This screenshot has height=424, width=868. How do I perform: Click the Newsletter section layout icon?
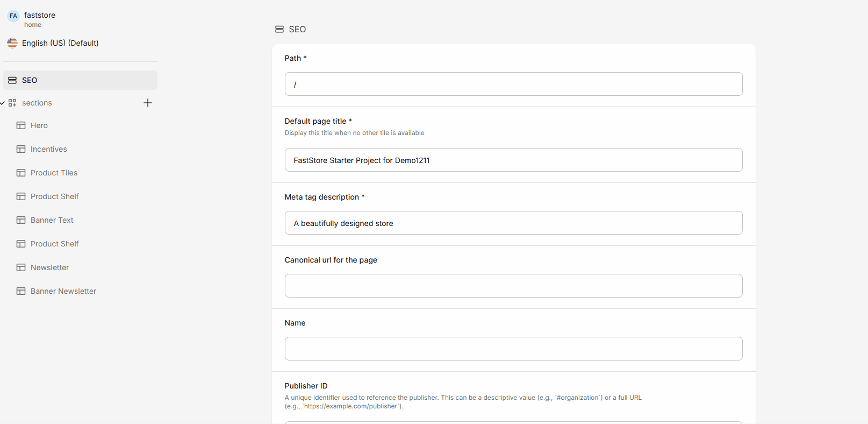(21, 267)
